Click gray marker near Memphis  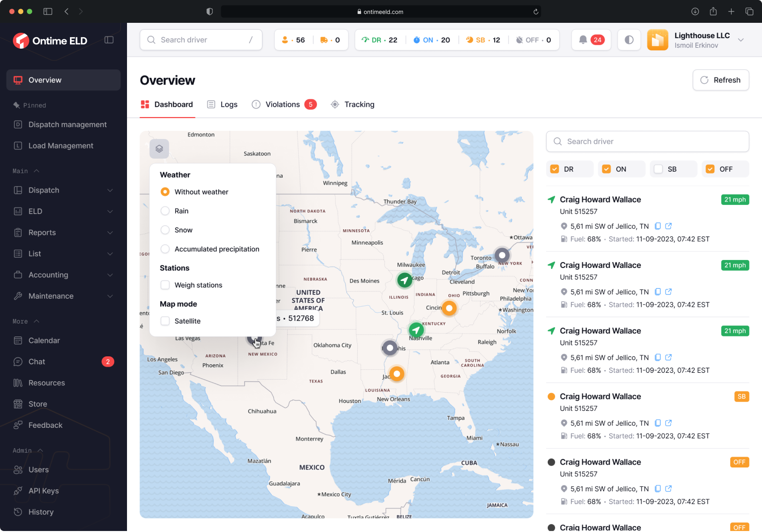coord(390,348)
